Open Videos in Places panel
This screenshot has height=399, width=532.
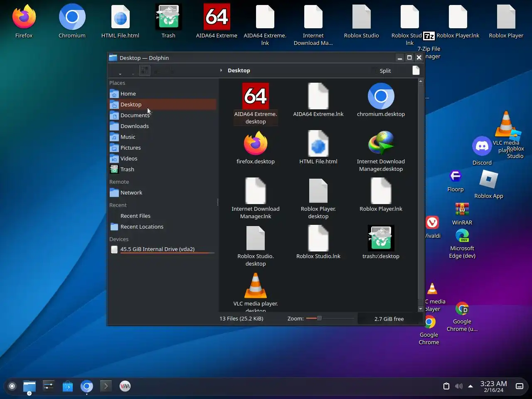pyautogui.click(x=162, y=158)
